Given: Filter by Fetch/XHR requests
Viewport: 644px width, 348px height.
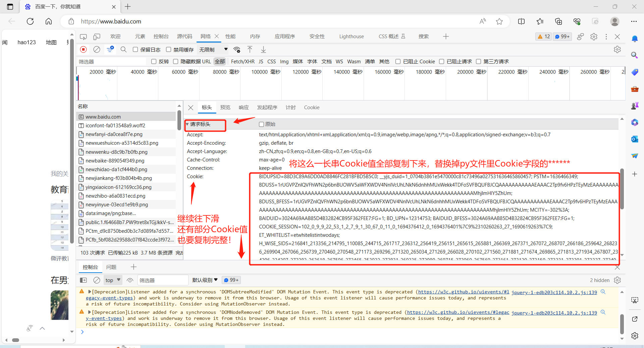Looking at the screenshot, I should [x=243, y=61].
